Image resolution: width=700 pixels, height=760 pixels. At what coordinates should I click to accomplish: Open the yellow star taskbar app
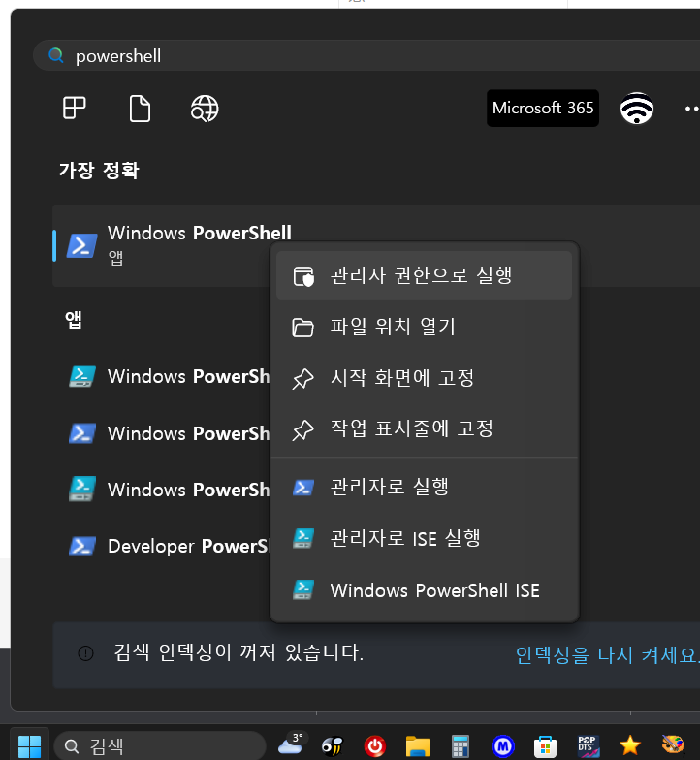(x=630, y=745)
